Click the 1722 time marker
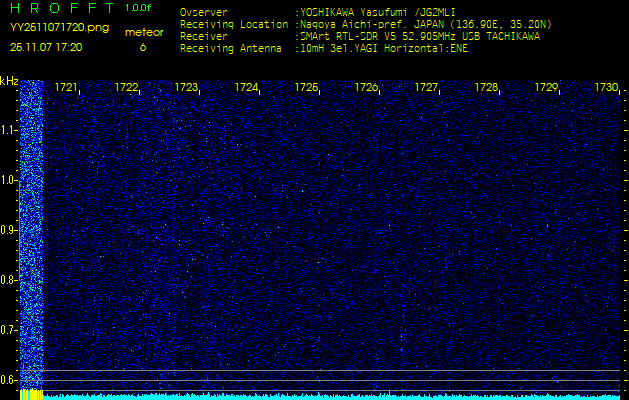The width and height of the screenshot is (629, 400). [126, 87]
